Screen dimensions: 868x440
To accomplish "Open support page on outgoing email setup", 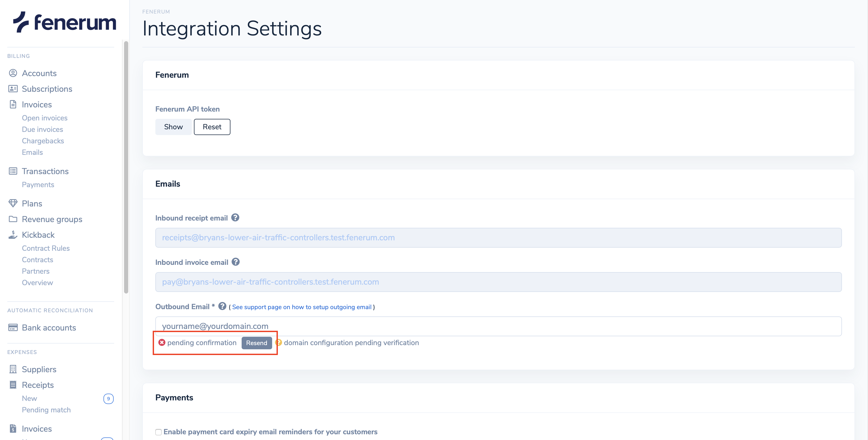I will click(x=302, y=307).
